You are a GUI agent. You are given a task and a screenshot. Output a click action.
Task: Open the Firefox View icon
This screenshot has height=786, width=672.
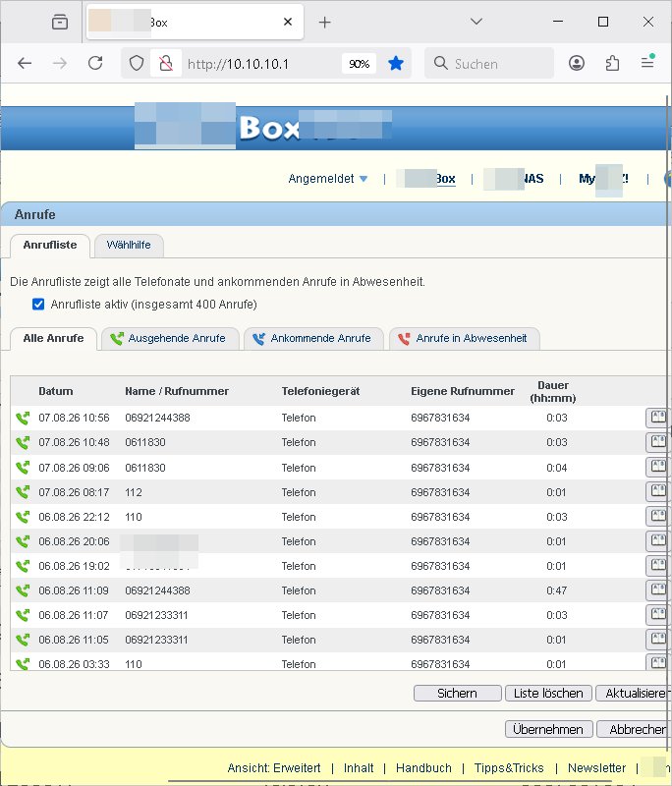[60, 22]
